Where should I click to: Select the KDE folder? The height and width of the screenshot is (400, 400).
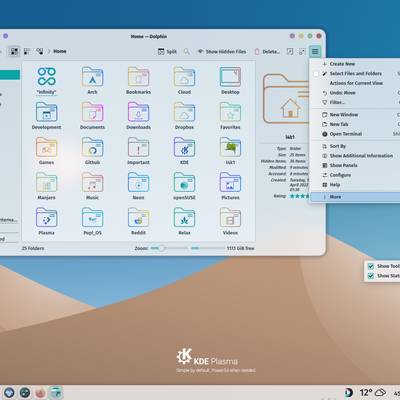point(184,151)
